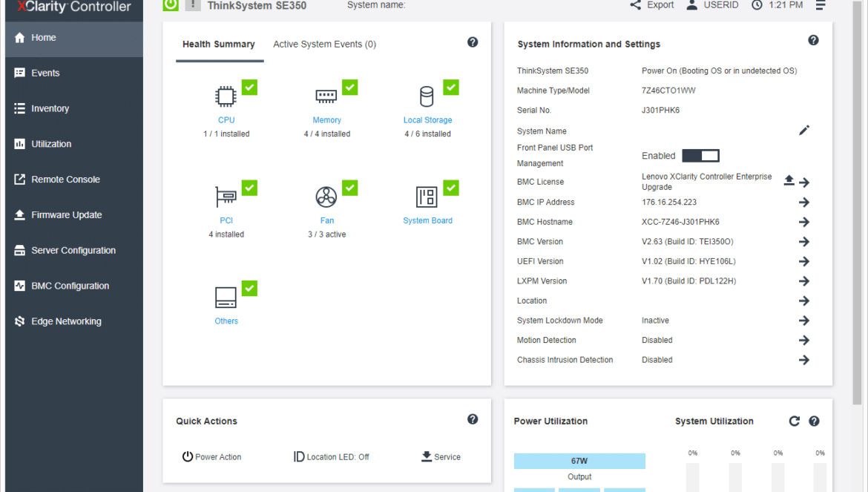Screen dimensions: 868x492
Task: Open System Lockdown Mode settings arrow
Action: tap(804, 321)
